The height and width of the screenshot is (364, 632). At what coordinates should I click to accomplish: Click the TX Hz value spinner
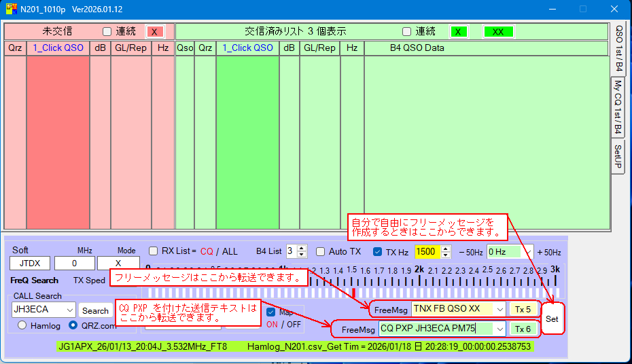click(446, 251)
